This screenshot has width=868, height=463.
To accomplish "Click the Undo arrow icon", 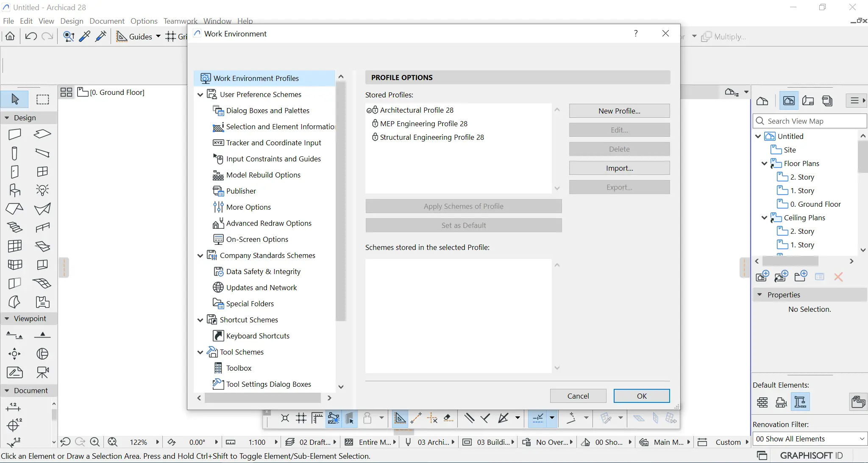I will tap(31, 36).
